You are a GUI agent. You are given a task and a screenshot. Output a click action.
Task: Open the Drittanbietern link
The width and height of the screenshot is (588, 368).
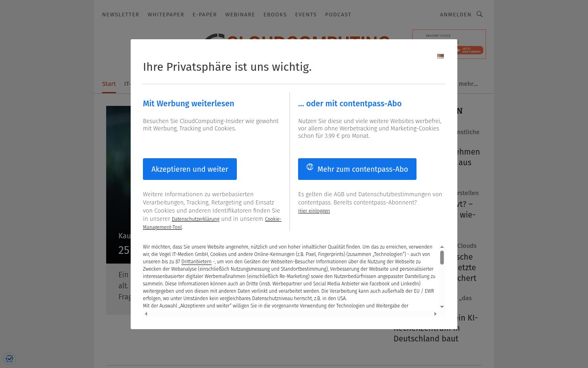tap(196, 262)
